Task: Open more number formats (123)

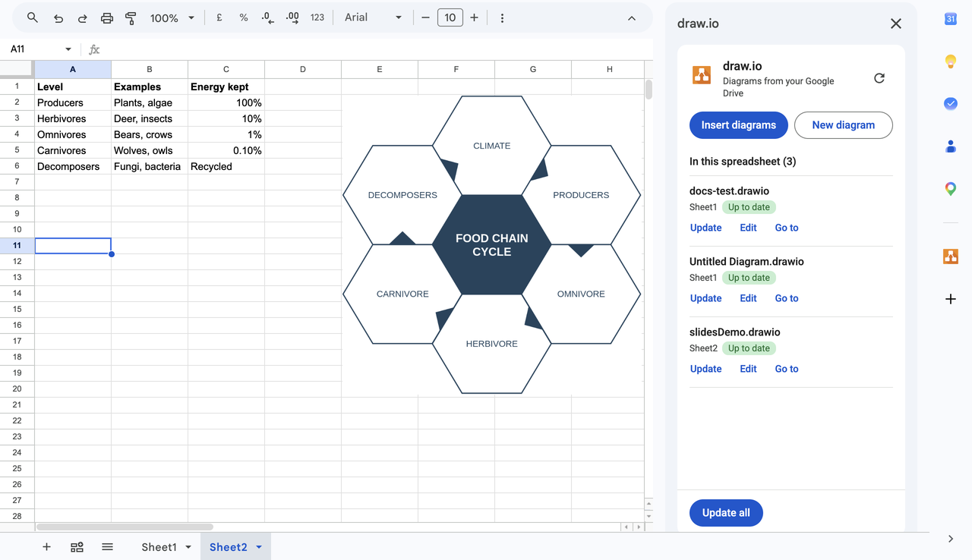Action: pyautogui.click(x=317, y=17)
